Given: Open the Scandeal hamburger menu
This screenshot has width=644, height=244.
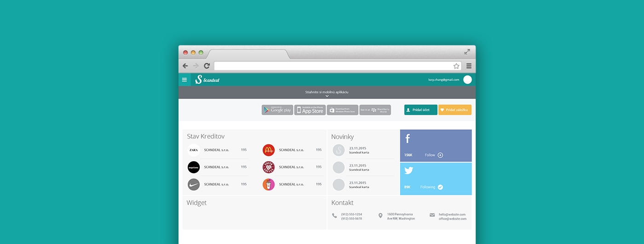Looking at the screenshot, I should click(184, 80).
